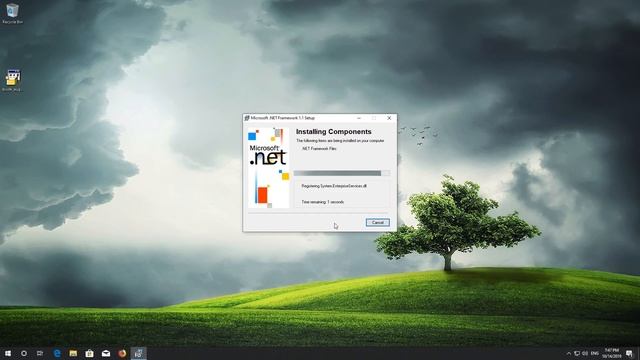
Task: Open the Action Center notifications icon
Action: [x=629, y=353]
